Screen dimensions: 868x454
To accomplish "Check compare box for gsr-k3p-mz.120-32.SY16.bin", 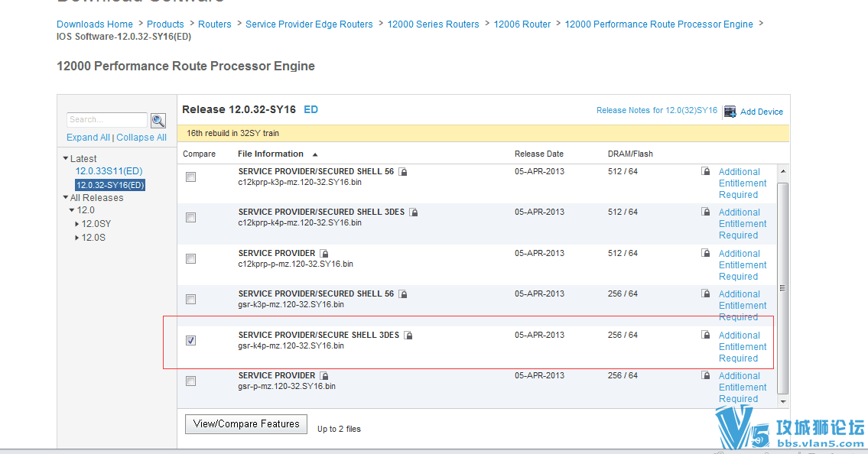I will [x=191, y=299].
